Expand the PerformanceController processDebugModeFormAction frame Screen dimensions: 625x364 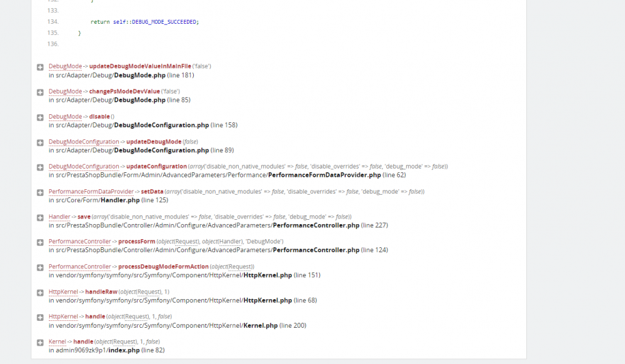[x=40, y=267]
